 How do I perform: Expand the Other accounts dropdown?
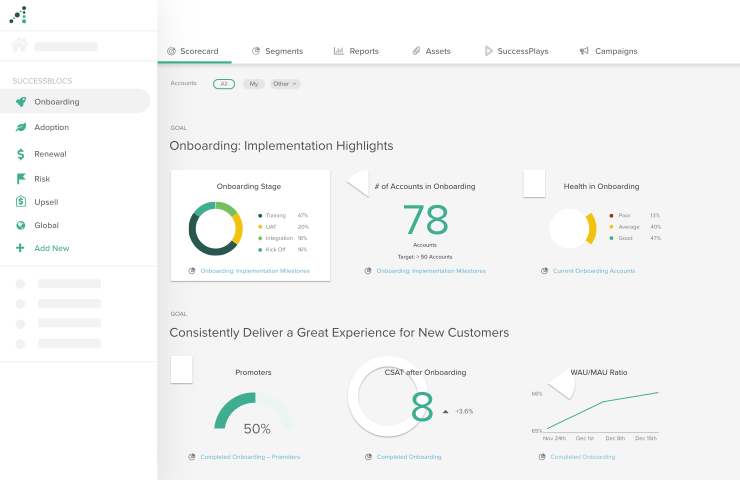285,84
